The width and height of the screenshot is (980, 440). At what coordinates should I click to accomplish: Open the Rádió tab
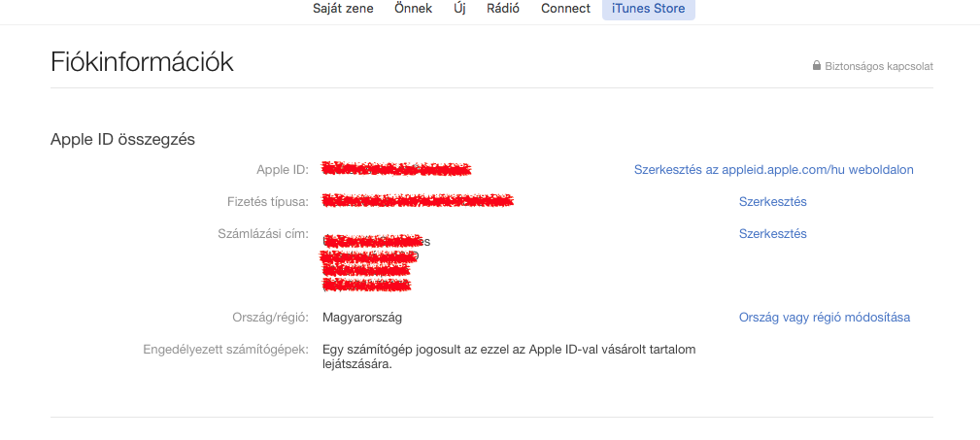[x=503, y=9]
